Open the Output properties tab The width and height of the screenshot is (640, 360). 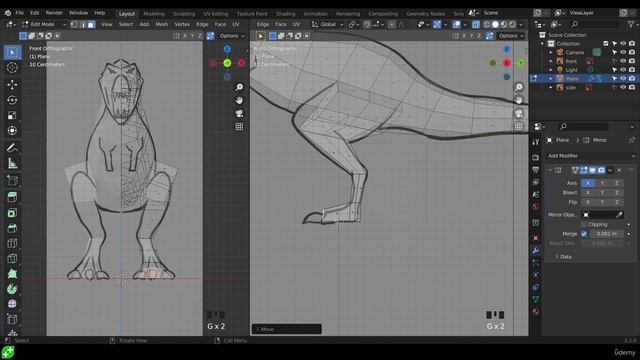pos(536,170)
